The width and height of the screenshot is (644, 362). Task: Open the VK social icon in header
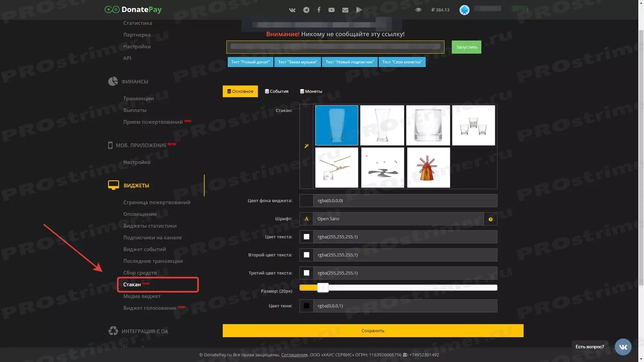click(x=292, y=10)
